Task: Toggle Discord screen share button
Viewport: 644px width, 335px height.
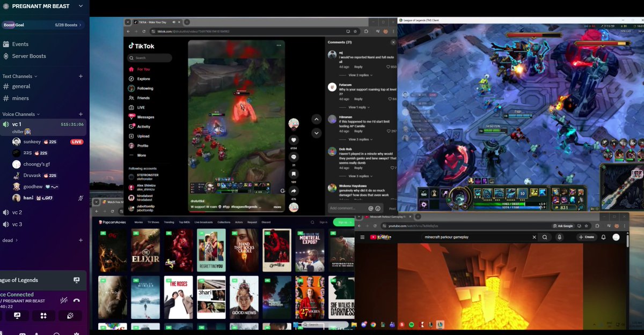Action: pyautogui.click(x=17, y=316)
